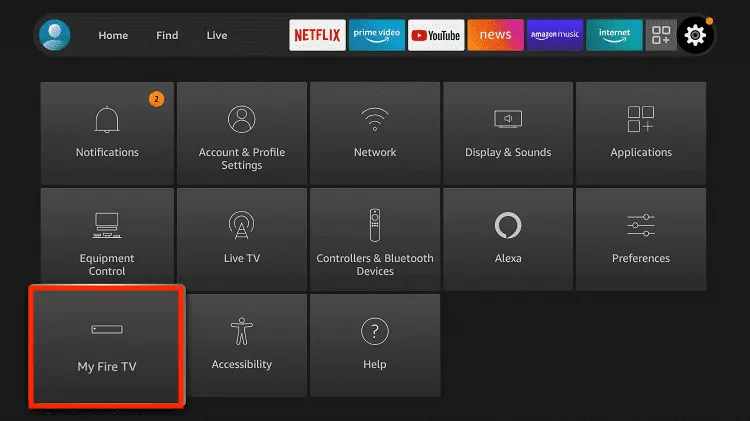Open the Preferences tile

tap(641, 238)
